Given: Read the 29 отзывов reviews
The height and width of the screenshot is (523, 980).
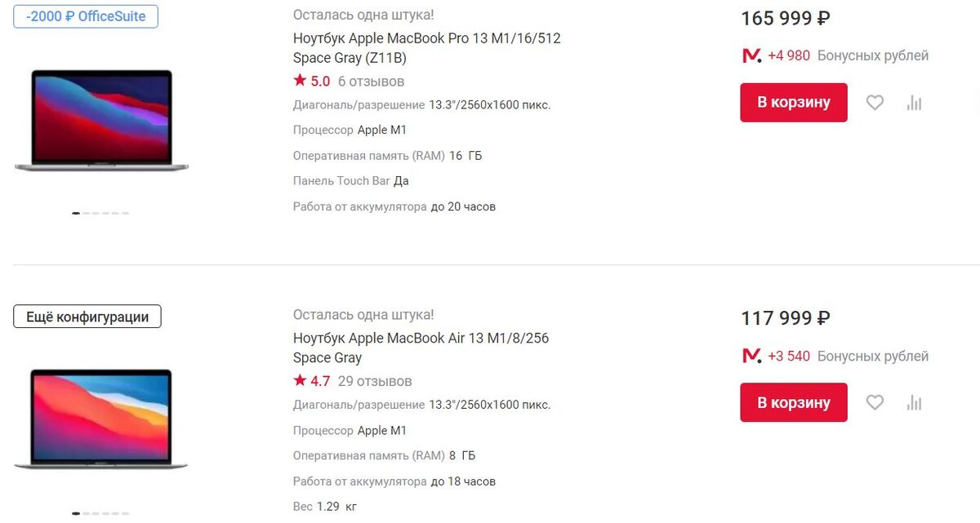Looking at the screenshot, I should tap(375, 381).
